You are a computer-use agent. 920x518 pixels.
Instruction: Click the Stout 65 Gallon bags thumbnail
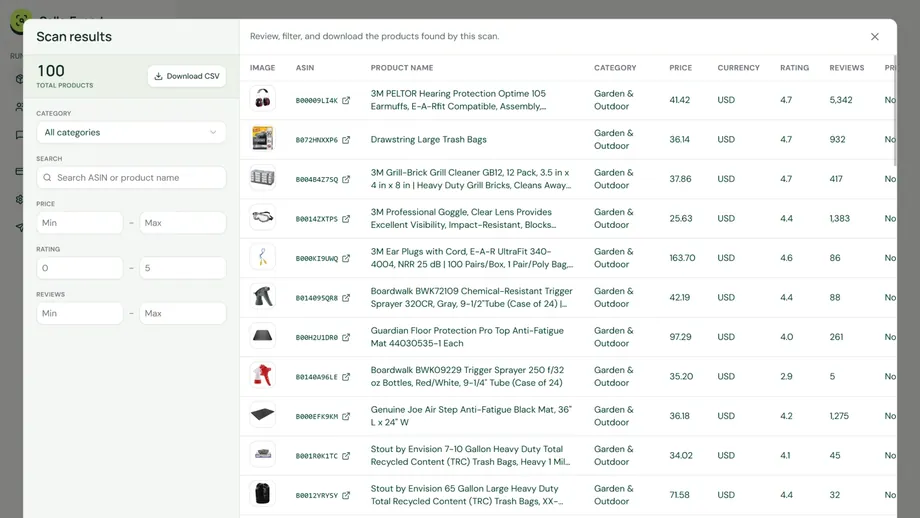262,494
